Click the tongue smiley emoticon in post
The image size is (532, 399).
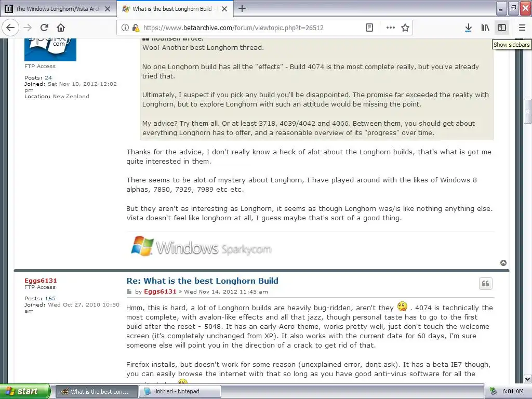point(402,307)
